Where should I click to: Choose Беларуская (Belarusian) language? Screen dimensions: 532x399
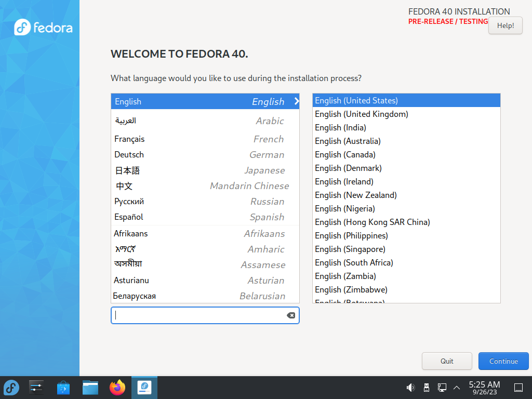(205, 296)
